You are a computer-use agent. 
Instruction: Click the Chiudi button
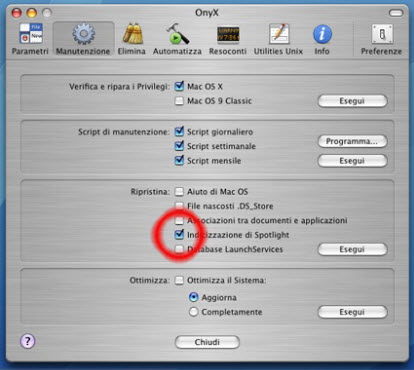207,342
